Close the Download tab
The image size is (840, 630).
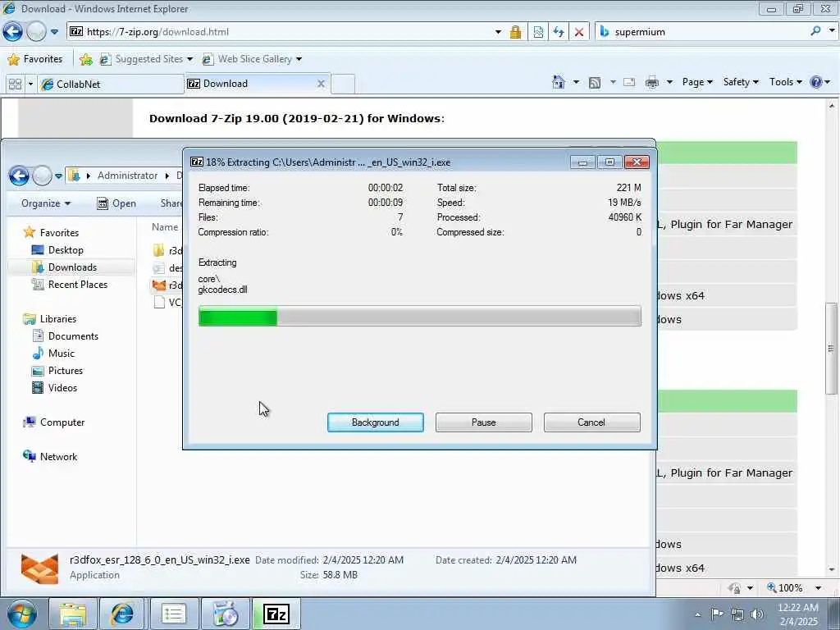click(321, 84)
